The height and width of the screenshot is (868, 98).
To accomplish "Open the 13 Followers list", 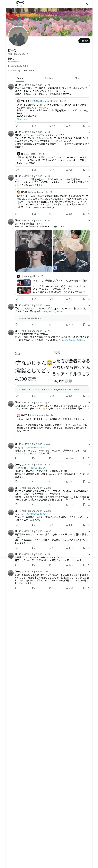I will click(x=28, y=70).
